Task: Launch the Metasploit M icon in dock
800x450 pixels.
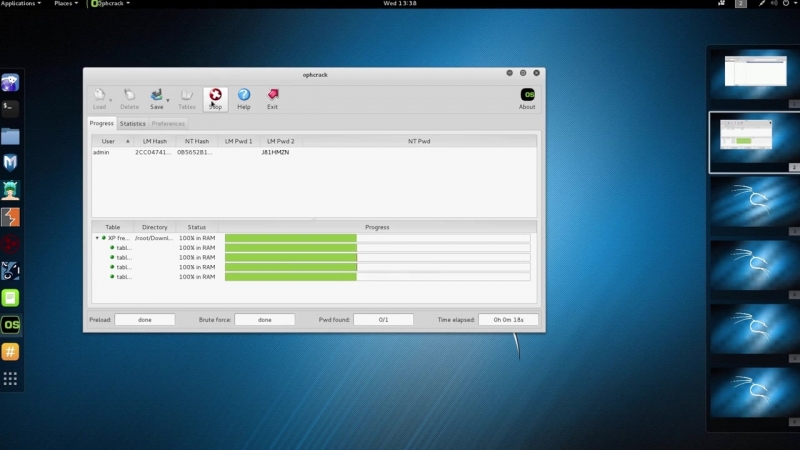Action: 10,163
